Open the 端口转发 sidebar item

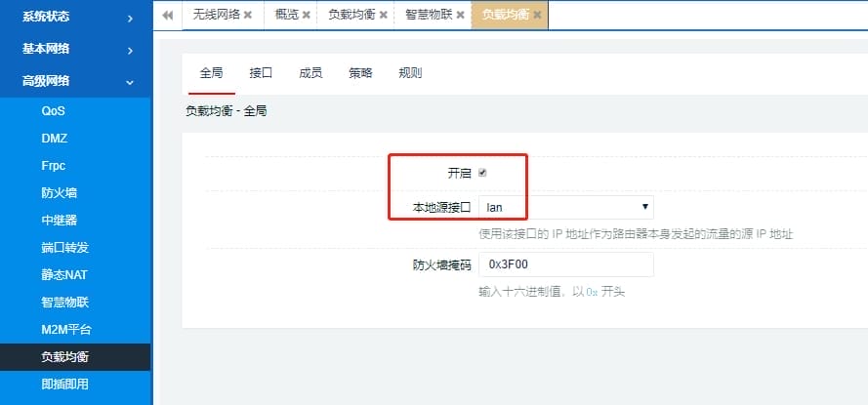click(x=64, y=248)
